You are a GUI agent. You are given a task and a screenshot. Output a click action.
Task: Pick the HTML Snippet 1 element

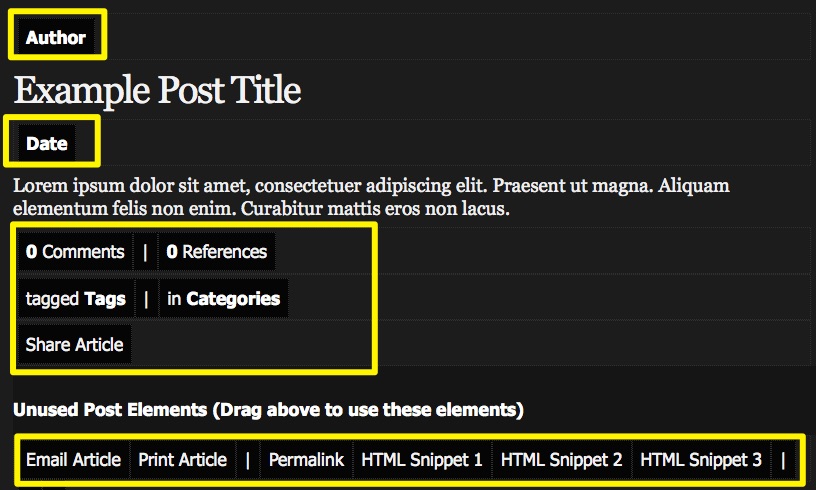point(422,460)
